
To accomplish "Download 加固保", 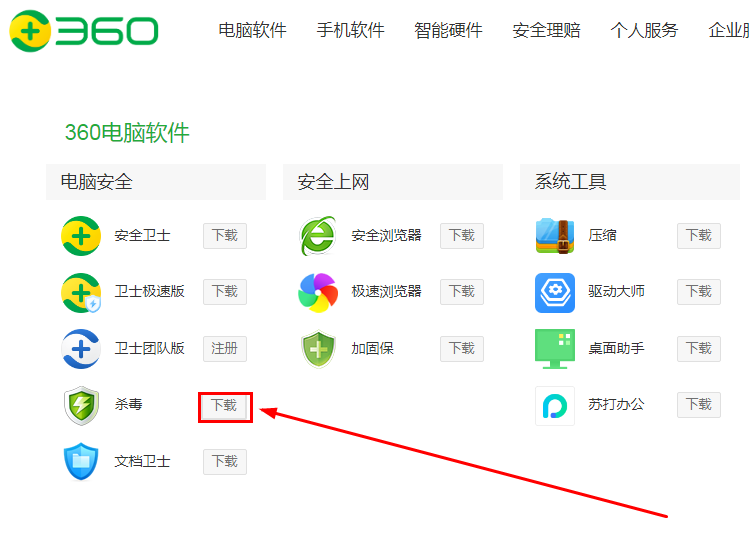I will 462,348.
